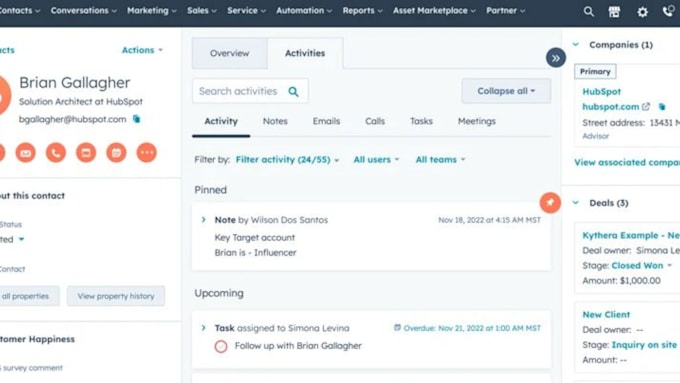Image resolution: width=680 pixels, height=383 pixels.
Task: Click the View property history button
Action: coord(116,296)
